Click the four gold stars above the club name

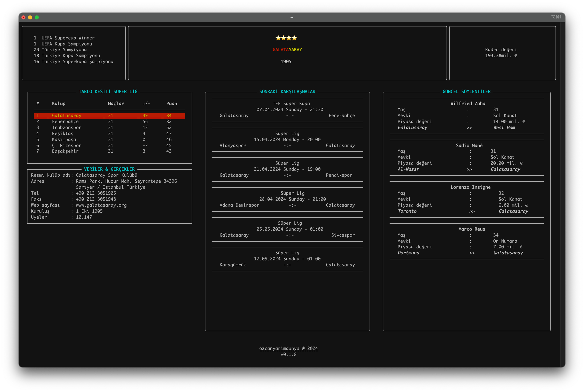click(286, 38)
